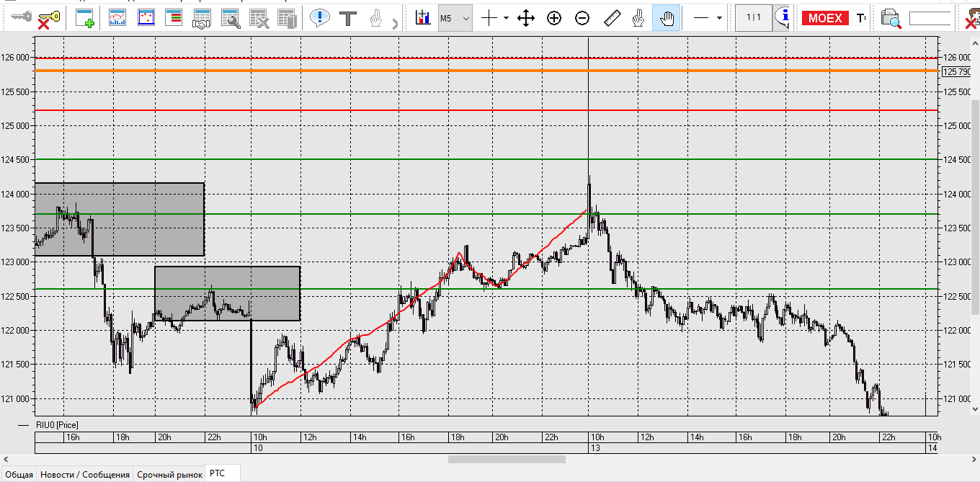Open the trades table icon with the handshake

coord(202,18)
